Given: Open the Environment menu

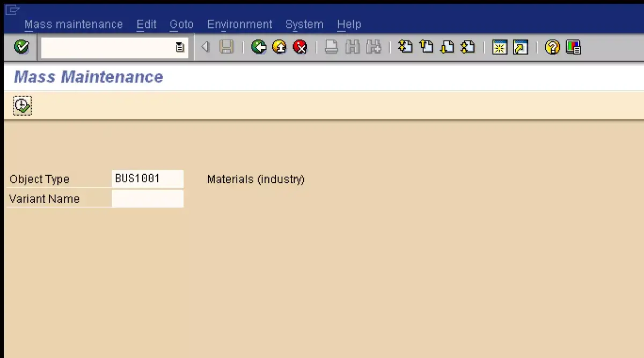Looking at the screenshot, I should tap(240, 24).
